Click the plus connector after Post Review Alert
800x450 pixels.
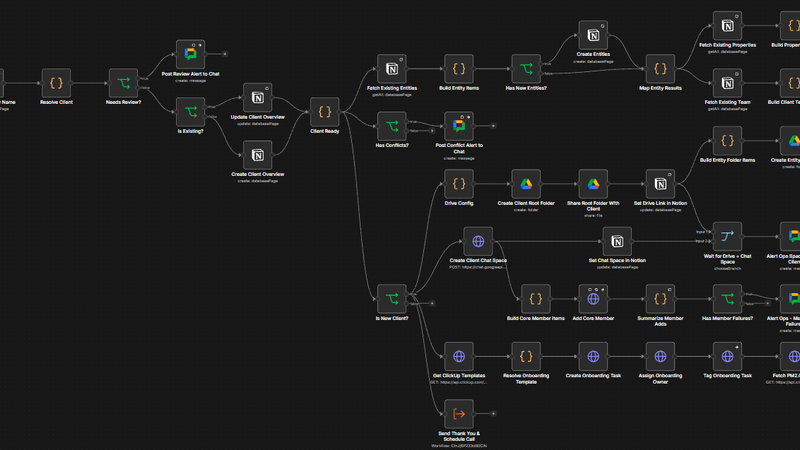point(224,54)
